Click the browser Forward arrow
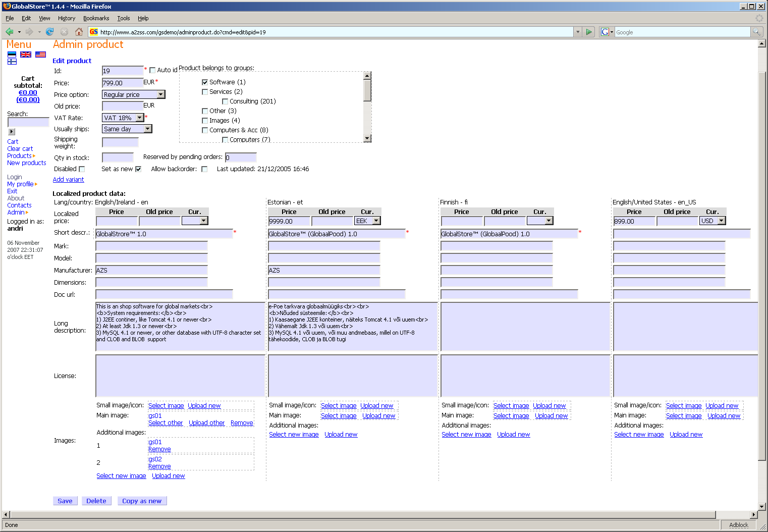This screenshot has height=532, width=768. (29, 32)
